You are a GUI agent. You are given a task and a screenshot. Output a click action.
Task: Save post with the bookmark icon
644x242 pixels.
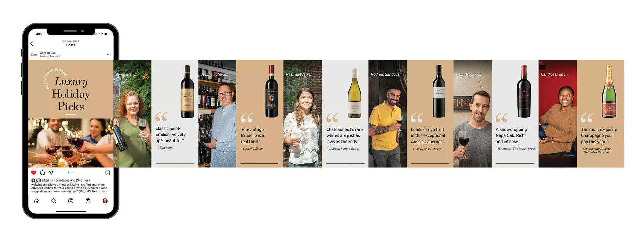click(x=108, y=173)
